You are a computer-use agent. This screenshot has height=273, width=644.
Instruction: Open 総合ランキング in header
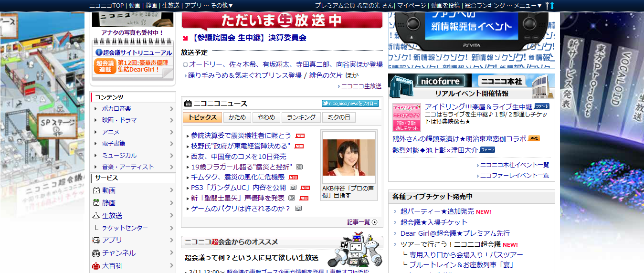tap(485, 5)
